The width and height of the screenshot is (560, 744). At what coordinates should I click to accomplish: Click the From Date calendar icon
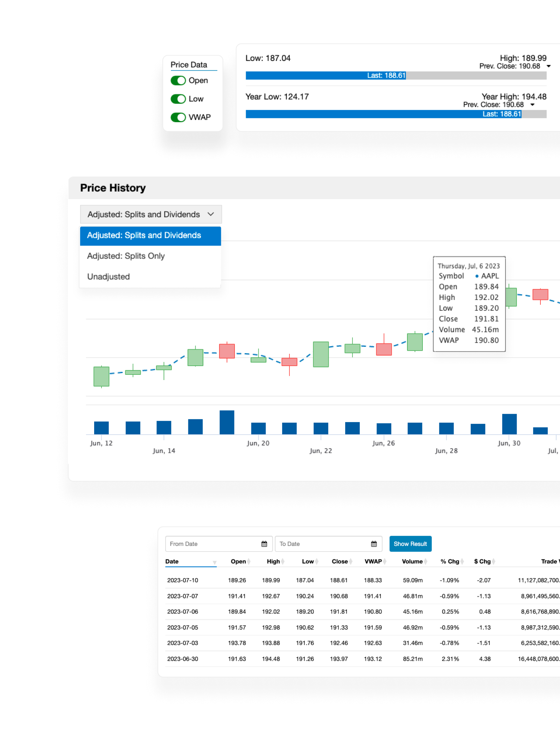click(x=264, y=544)
